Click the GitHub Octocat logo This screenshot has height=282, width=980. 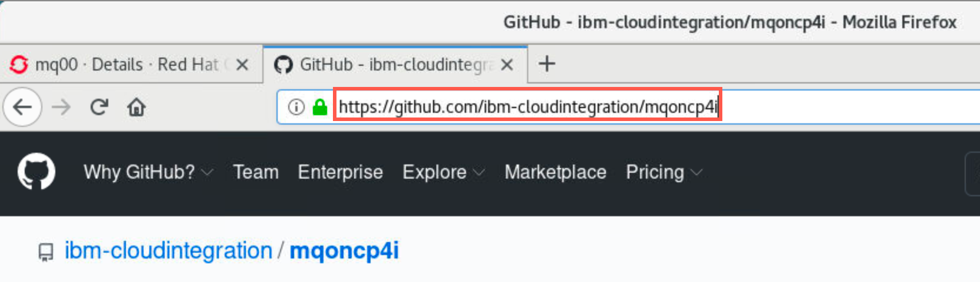coord(36,172)
